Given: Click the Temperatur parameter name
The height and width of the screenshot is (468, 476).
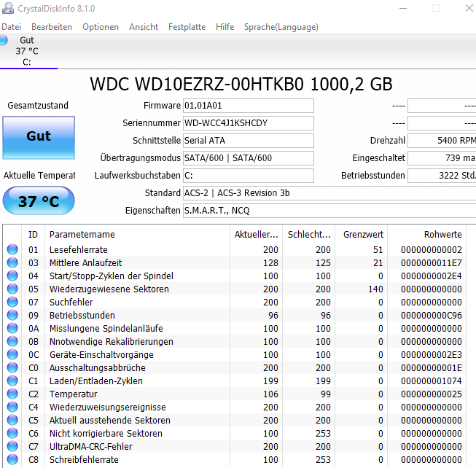Looking at the screenshot, I should click(73, 394).
